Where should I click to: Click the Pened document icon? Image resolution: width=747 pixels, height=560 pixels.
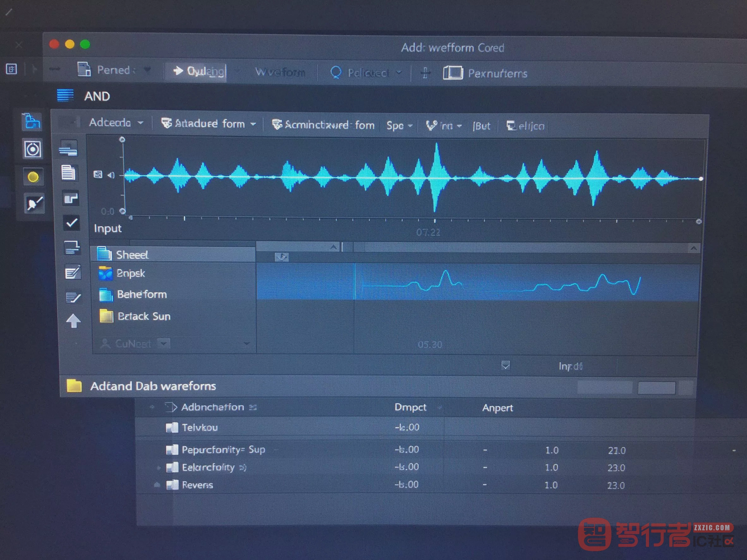coord(84,69)
